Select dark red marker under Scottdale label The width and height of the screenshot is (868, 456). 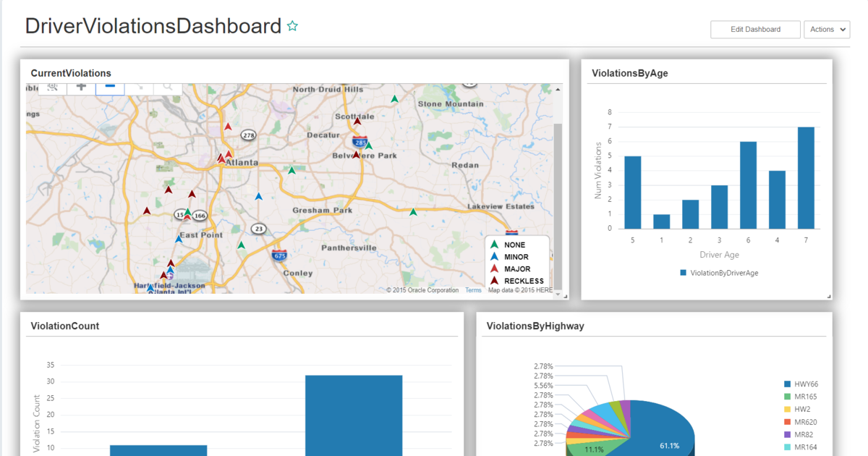point(357,122)
